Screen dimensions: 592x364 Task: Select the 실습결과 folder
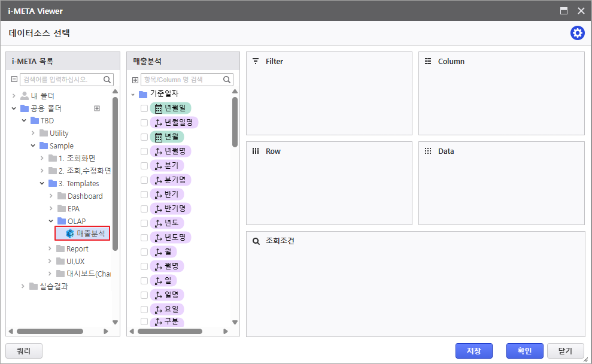coord(53,286)
